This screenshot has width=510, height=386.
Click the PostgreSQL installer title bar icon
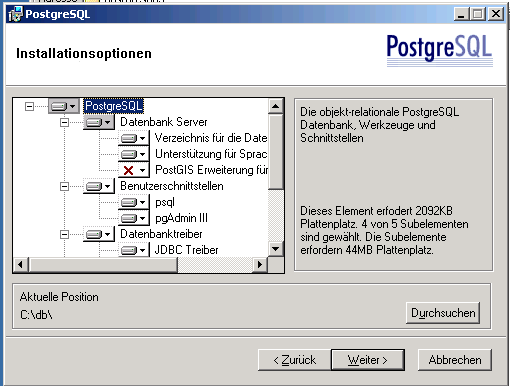point(15,14)
